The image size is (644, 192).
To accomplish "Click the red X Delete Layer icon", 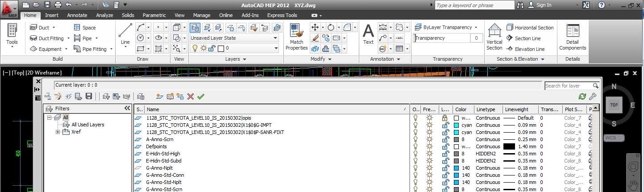I will [191, 96].
